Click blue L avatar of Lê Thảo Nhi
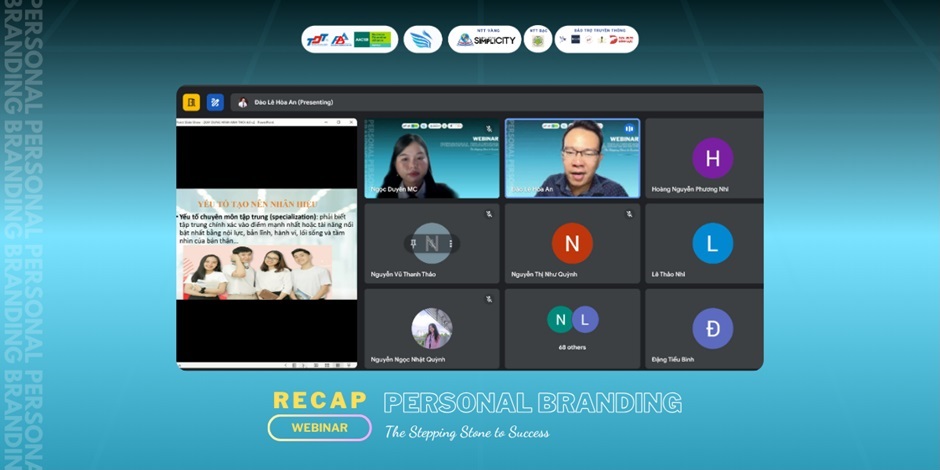The image size is (940, 470). [x=713, y=243]
